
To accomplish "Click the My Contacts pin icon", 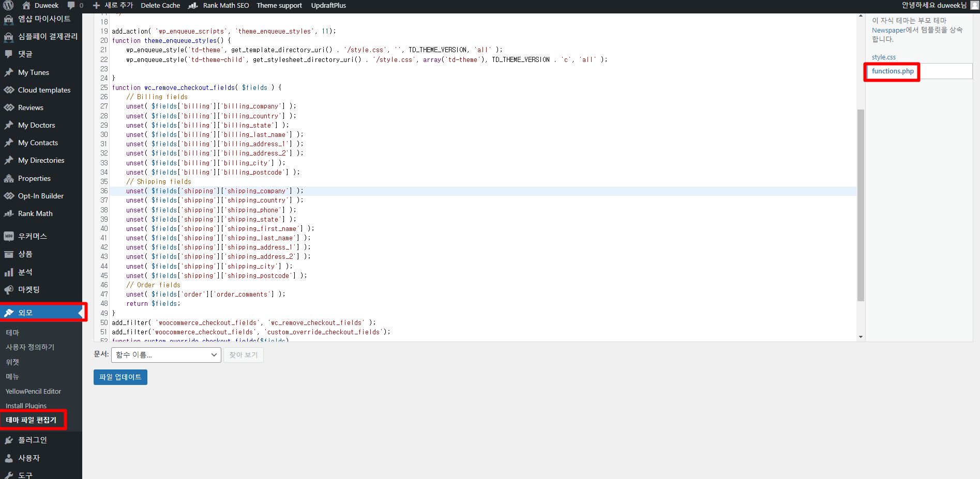I will point(9,143).
